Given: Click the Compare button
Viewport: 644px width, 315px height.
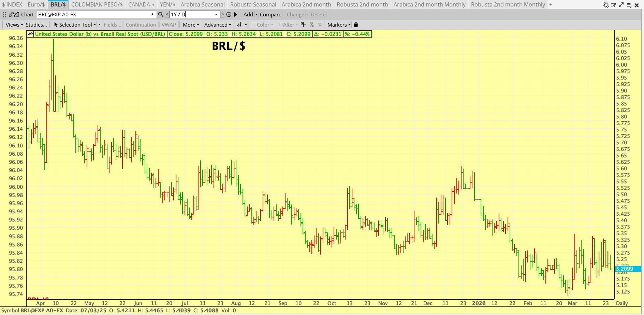Looking at the screenshot, I should (270, 14).
